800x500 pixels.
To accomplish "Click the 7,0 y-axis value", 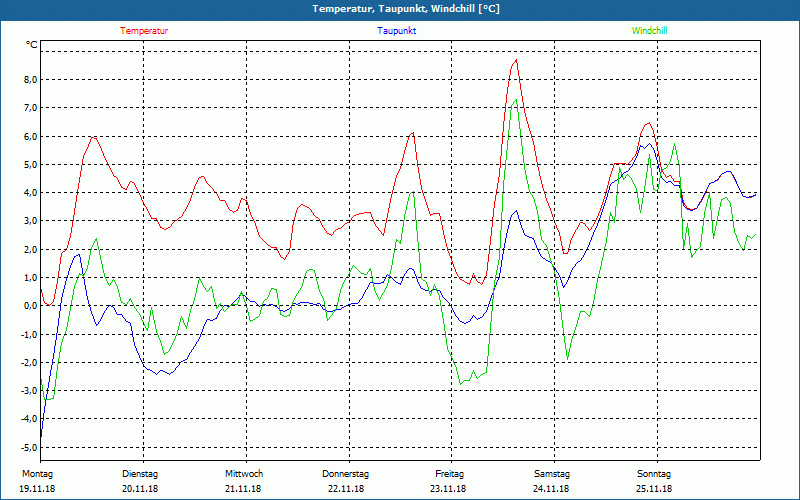I will click(x=29, y=108).
